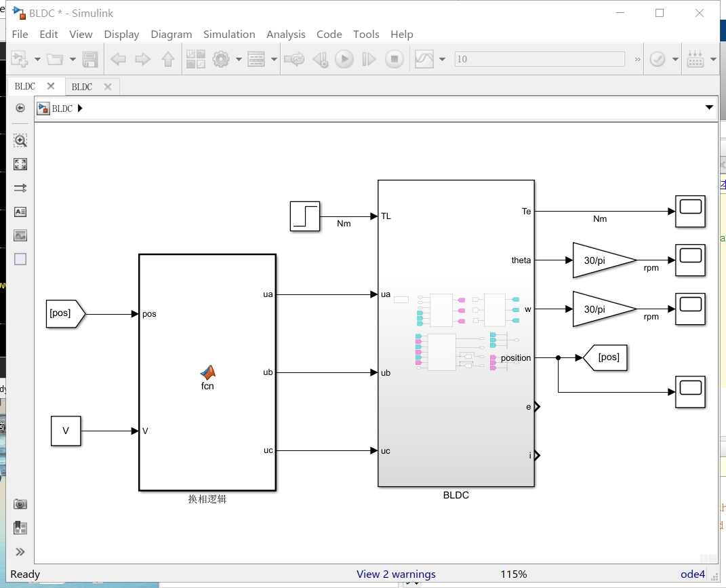726x588 pixels.
Task: Click the Model Advisor checkmark icon
Action: 658,59
